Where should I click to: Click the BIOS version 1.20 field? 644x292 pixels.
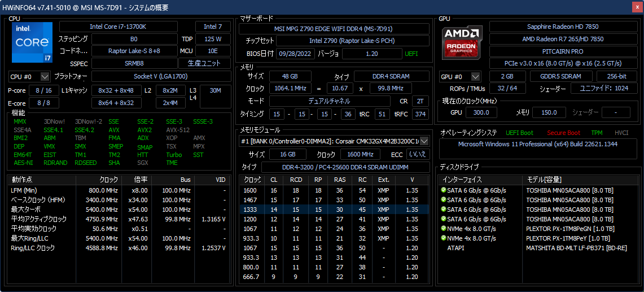click(372, 54)
